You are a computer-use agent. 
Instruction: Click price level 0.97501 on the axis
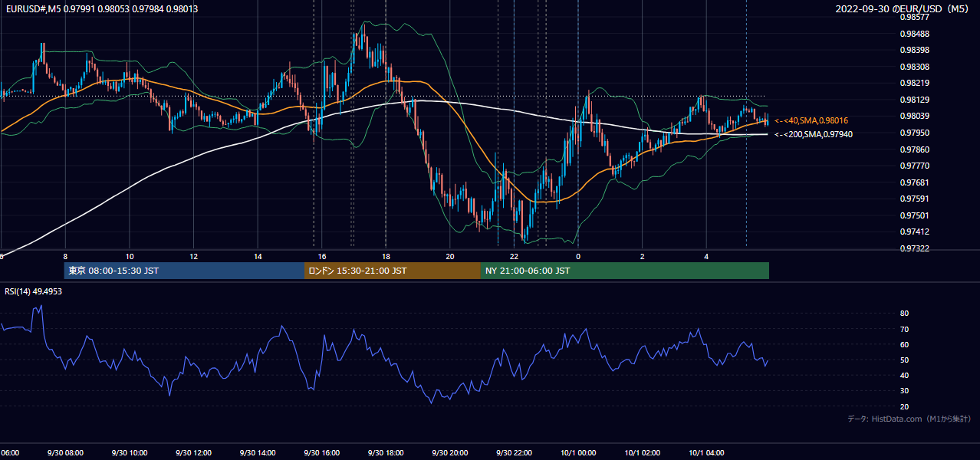(915, 215)
